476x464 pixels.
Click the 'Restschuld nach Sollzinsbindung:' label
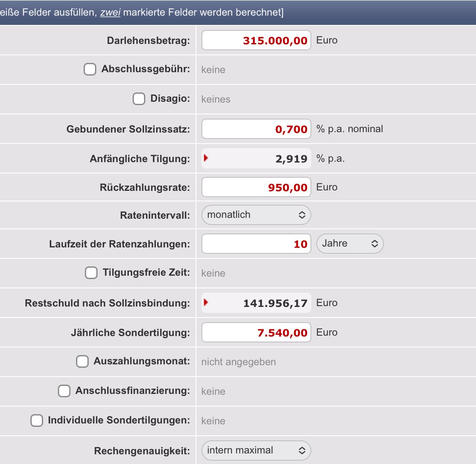pos(107,303)
